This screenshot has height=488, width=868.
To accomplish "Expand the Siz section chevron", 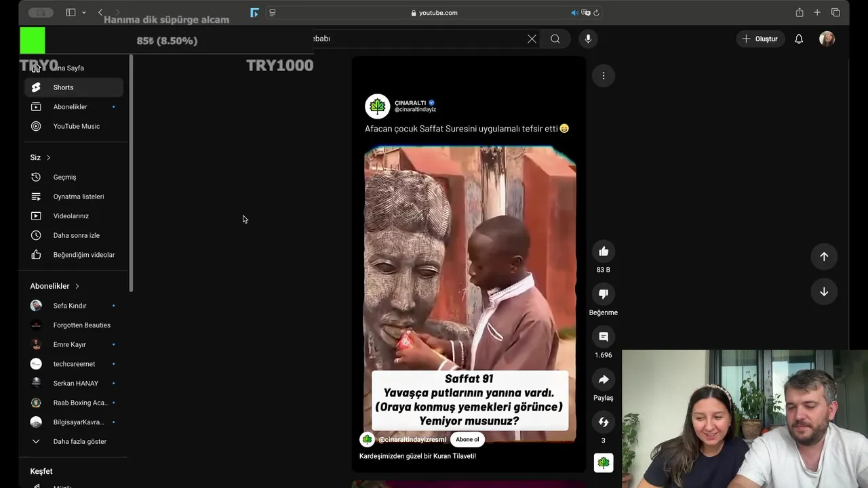I will (48, 157).
